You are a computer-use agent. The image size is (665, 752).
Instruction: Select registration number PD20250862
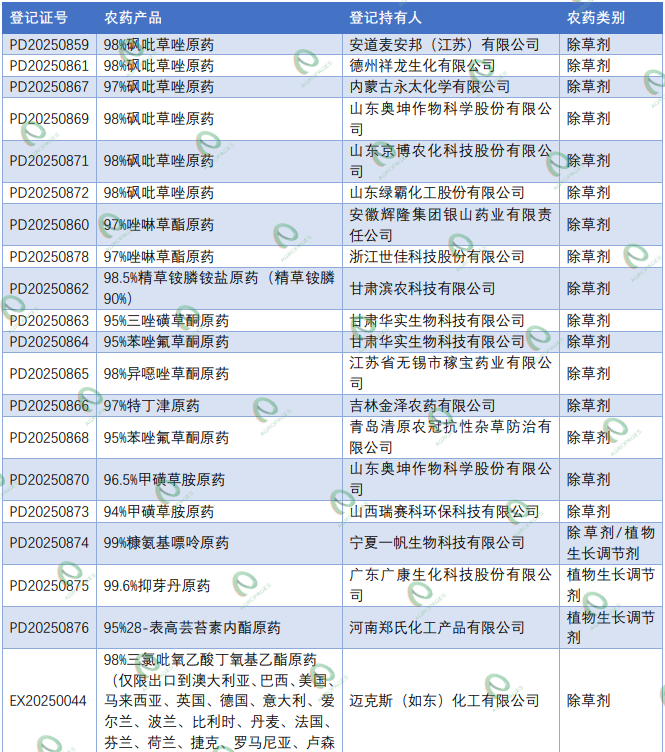(49, 289)
